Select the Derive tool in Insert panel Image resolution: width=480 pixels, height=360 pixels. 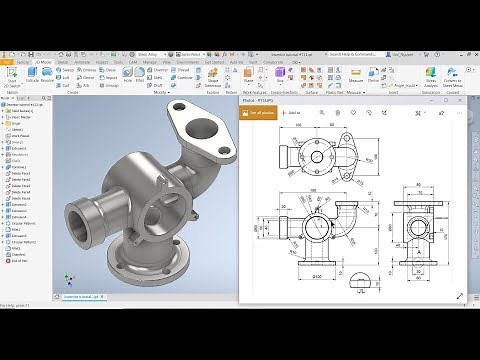tap(373, 75)
